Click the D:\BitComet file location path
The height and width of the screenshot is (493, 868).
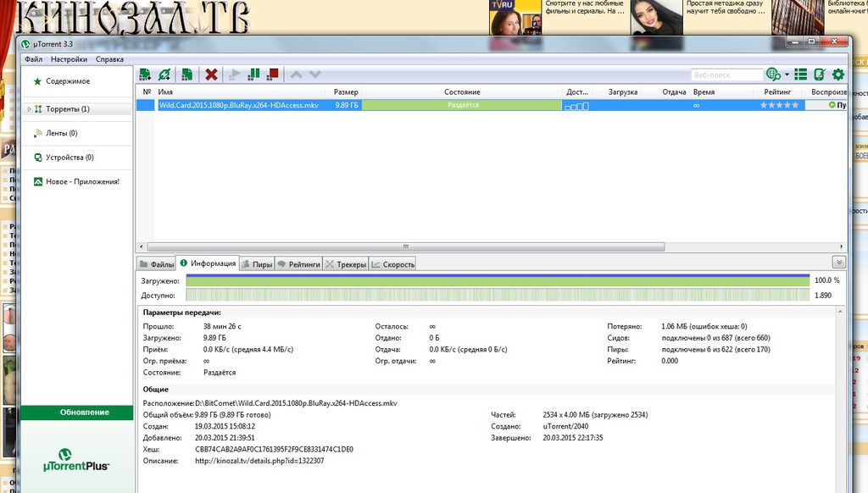[296, 403]
